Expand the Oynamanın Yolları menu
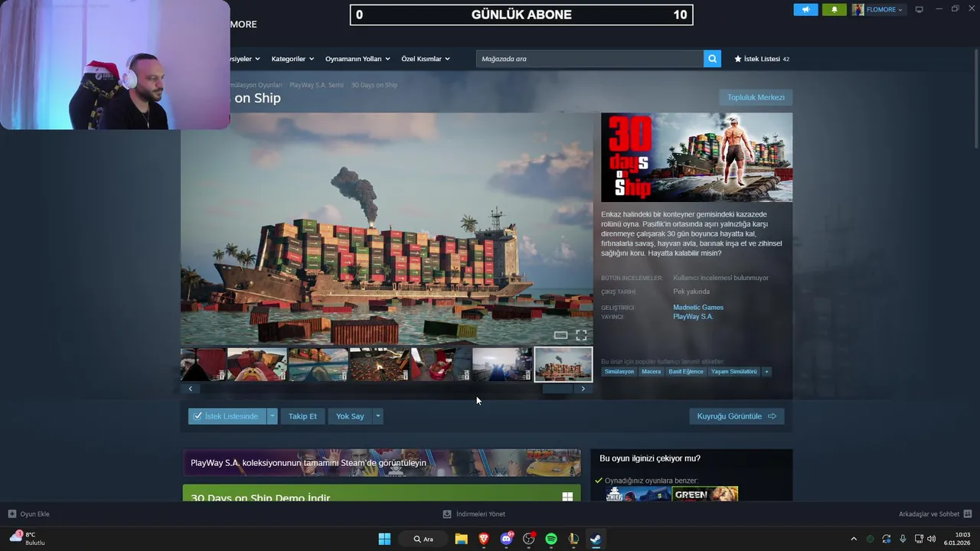Image resolution: width=980 pixels, height=551 pixels. point(358,59)
